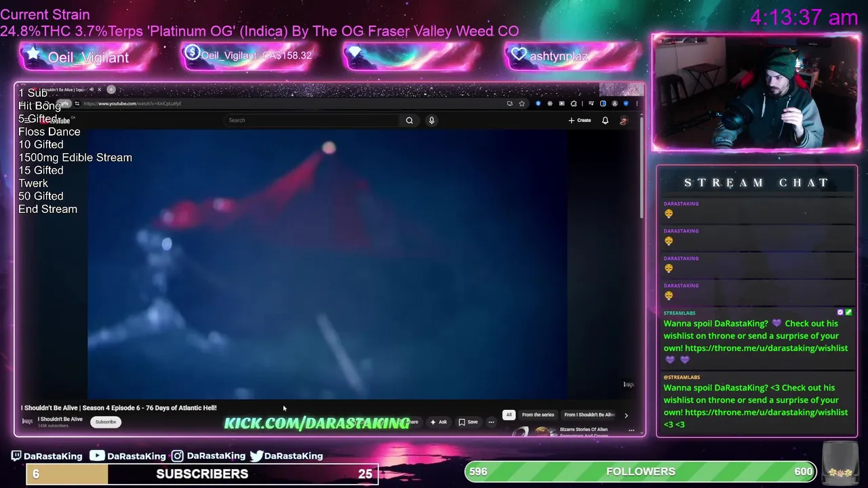Image resolution: width=868 pixels, height=488 pixels.
Task: Click the FOLLOWERS progress bar
Action: point(641,472)
